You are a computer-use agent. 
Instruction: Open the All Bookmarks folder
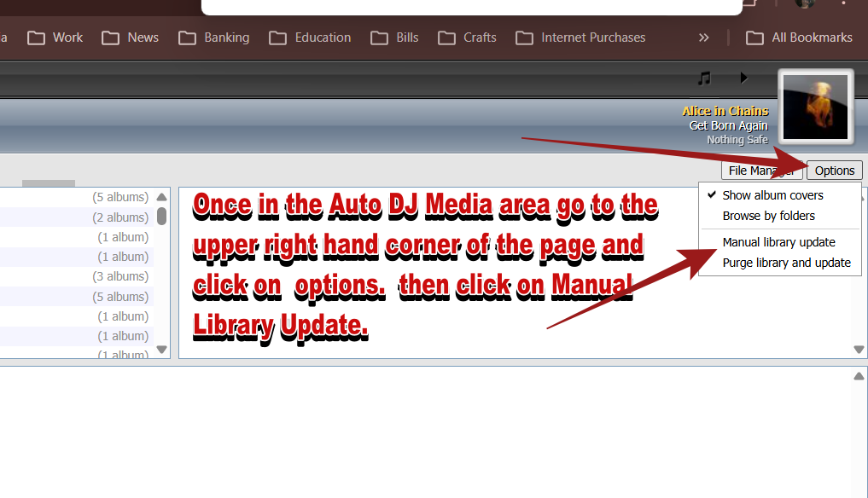tap(799, 38)
